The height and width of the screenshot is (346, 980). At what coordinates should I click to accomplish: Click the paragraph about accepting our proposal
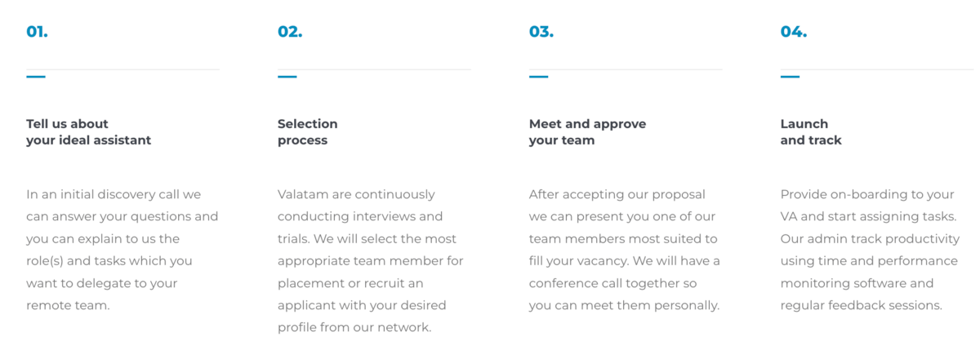[x=625, y=251]
